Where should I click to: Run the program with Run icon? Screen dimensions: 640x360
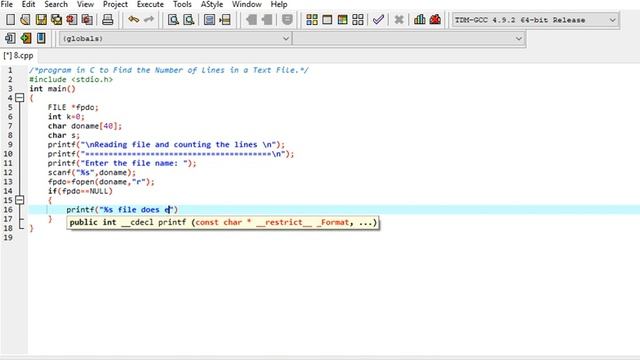tap(327, 20)
